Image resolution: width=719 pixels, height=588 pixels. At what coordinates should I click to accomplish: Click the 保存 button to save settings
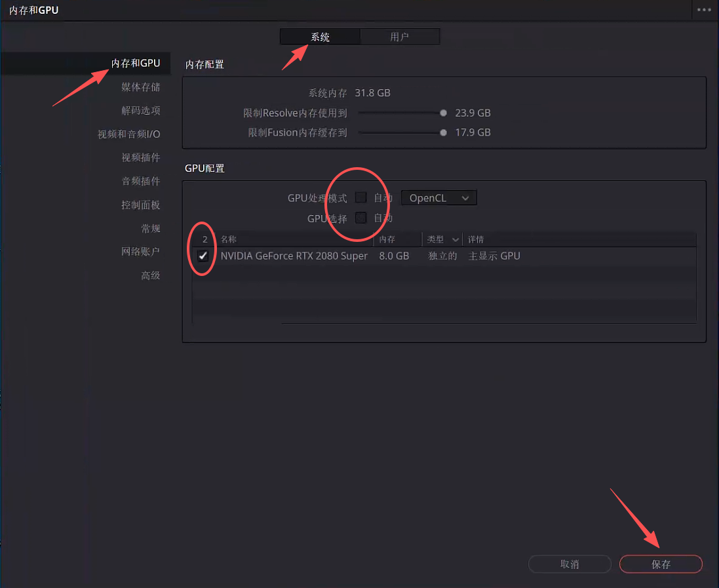(660, 564)
